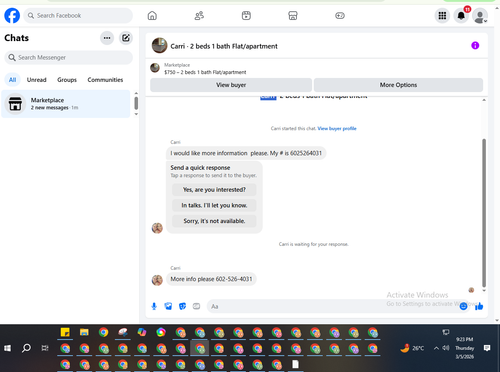Click the chat list scroll-up arrow

(x=136, y=93)
